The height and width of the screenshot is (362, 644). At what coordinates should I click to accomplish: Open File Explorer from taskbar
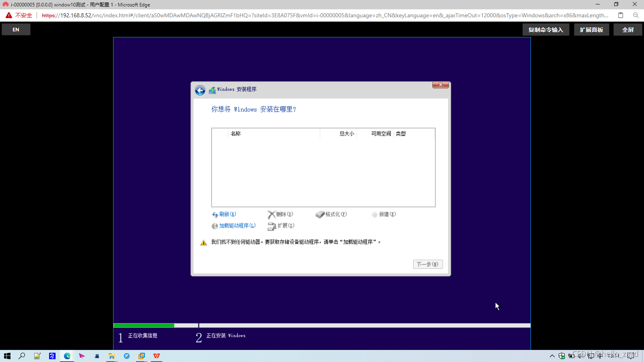(111, 356)
